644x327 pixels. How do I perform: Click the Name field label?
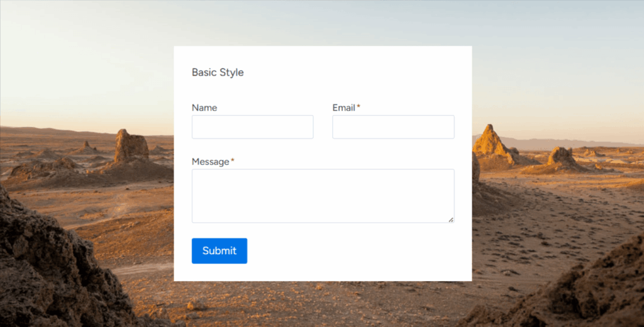(x=204, y=108)
